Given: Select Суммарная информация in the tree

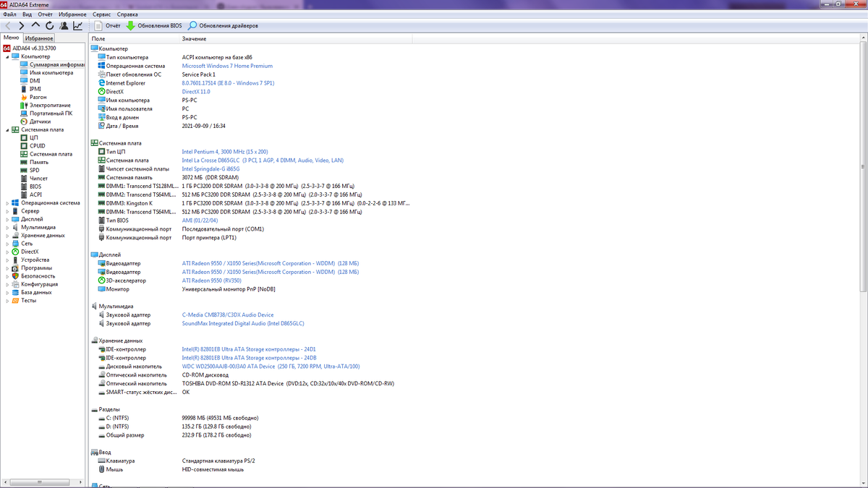Looking at the screenshot, I should [x=53, y=64].
